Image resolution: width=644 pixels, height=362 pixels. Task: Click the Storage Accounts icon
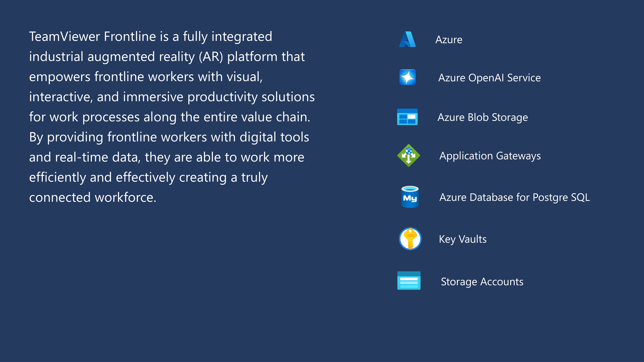click(x=409, y=281)
